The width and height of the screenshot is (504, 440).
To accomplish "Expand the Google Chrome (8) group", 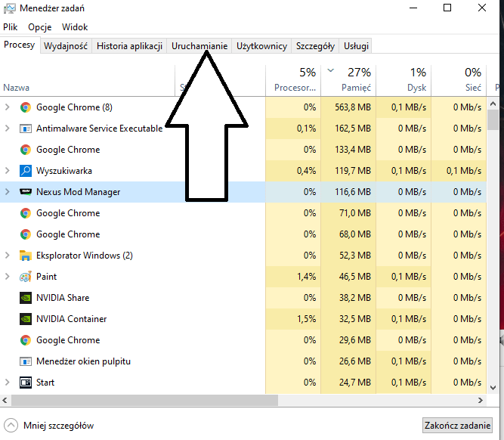I will [7, 107].
